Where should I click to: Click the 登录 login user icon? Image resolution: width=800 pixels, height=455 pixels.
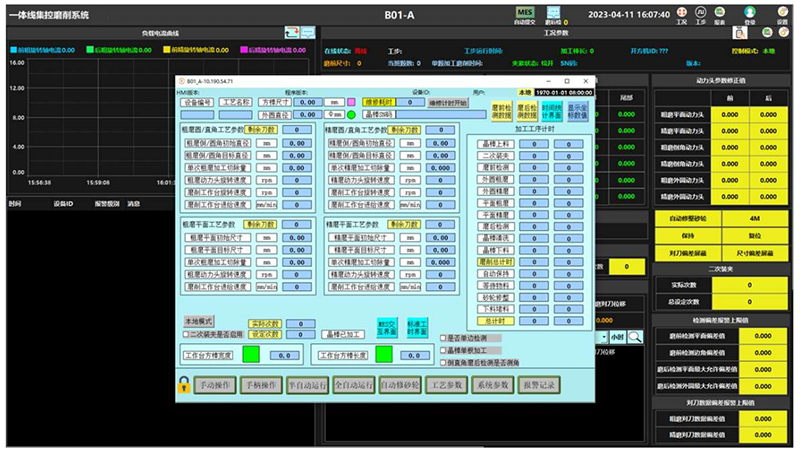(x=750, y=14)
